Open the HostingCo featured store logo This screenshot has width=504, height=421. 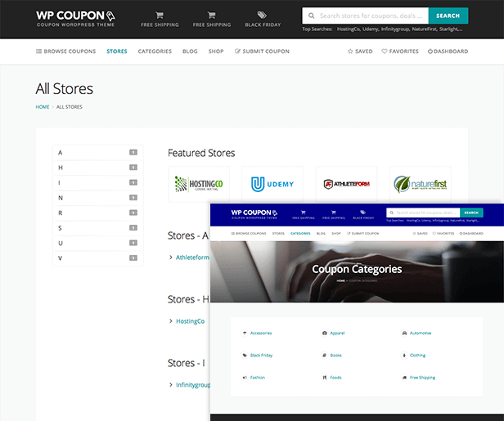tap(199, 184)
